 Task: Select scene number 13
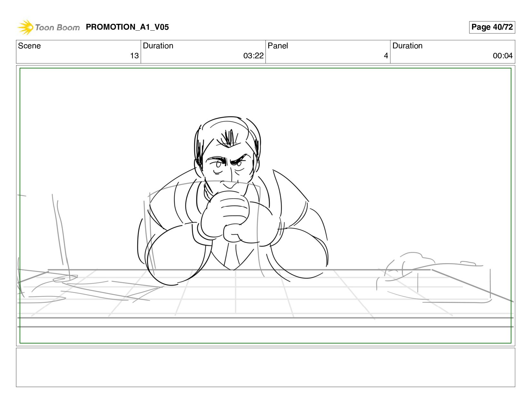[134, 56]
